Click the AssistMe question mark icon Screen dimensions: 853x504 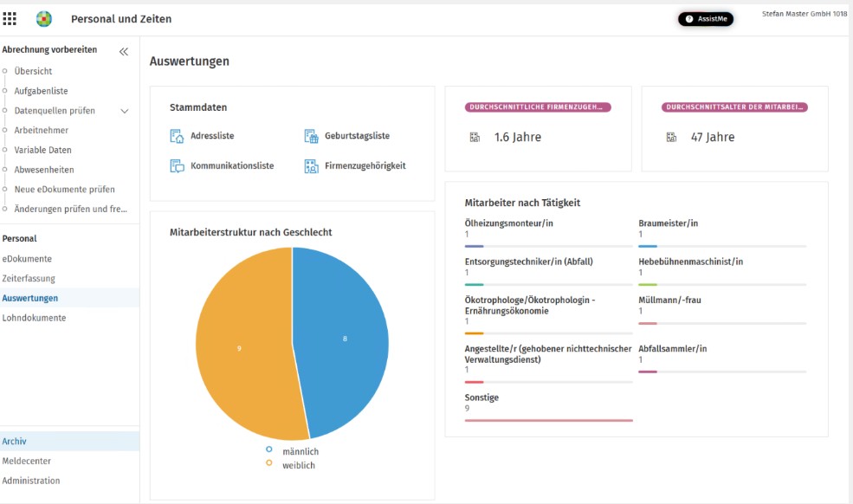point(689,19)
